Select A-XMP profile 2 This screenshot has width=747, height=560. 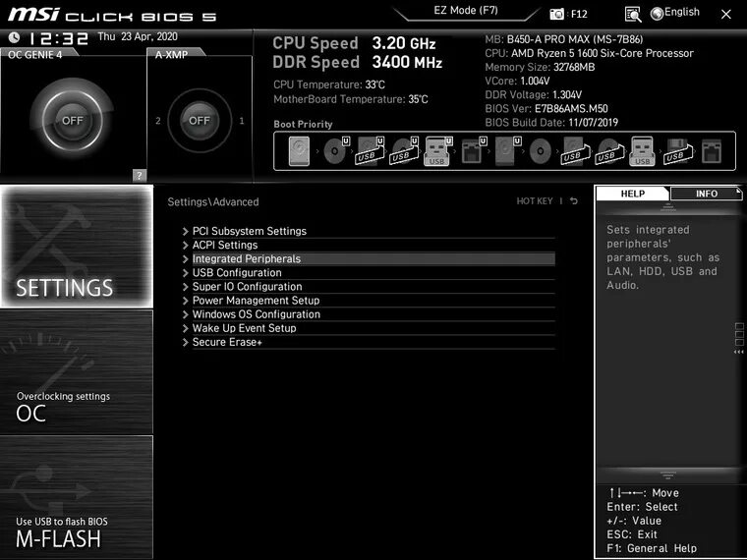point(158,121)
